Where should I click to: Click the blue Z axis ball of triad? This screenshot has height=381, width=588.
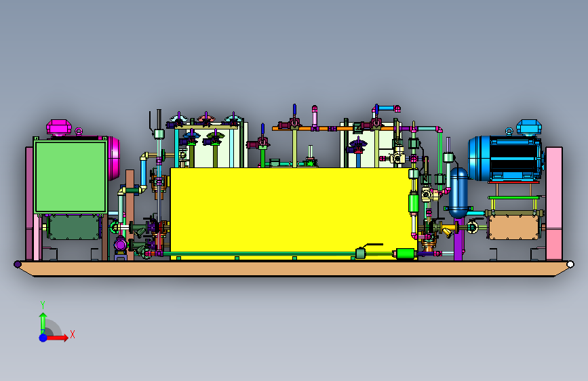[x=43, y=338]
